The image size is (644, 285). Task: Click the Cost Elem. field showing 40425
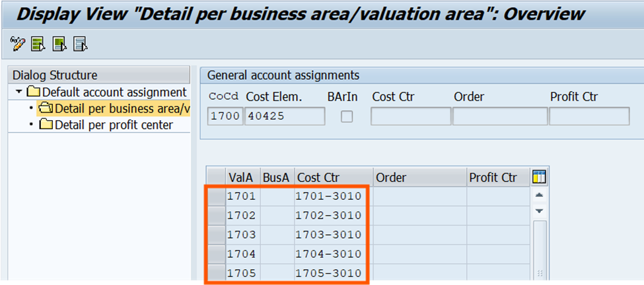284,117
